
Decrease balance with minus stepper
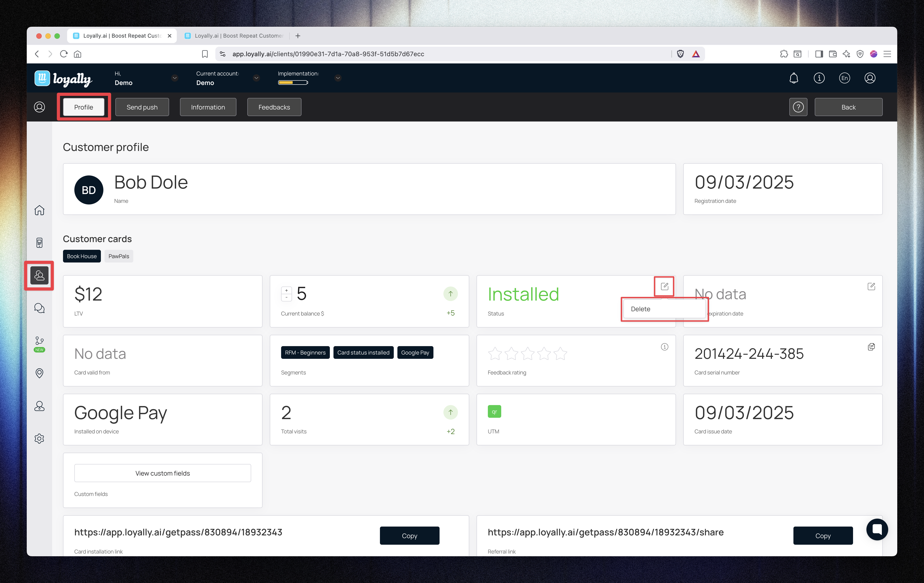(286, 297)
